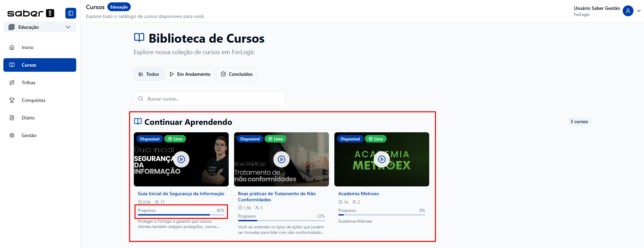
Task: Show Concluídos courses
Action: [x=236, y=74]
